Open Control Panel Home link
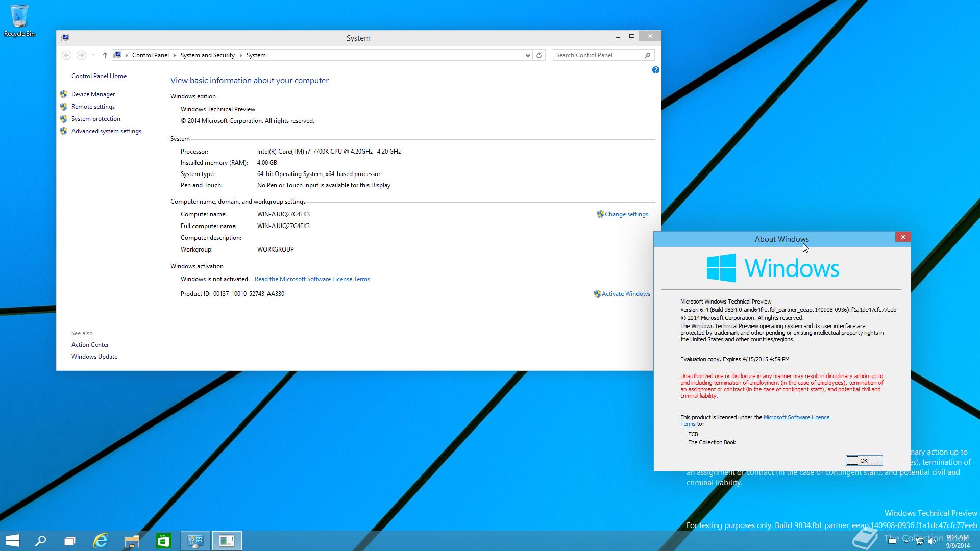The width and height of the screenshot is (980, 551). [x=99, y=76]
